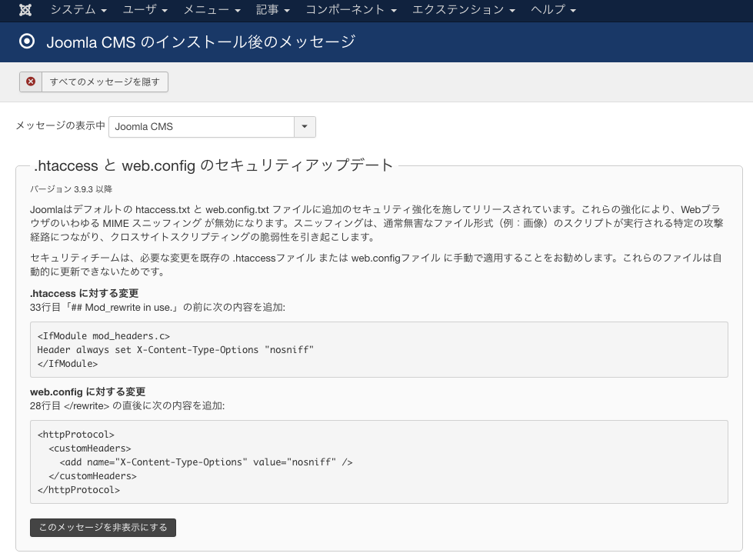Click the Joomla logo icon
Viewport: 753px width, 560px height.
click(x=25, y=10)
